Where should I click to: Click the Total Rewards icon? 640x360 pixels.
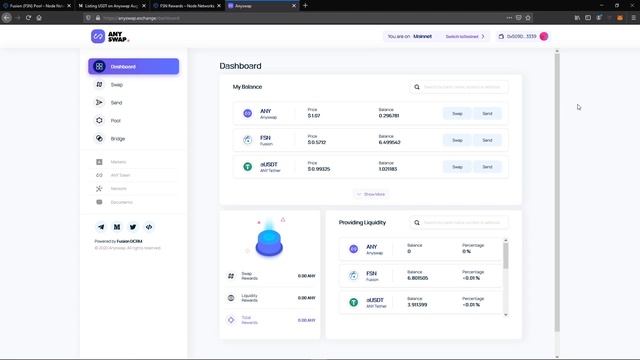[231, 320]
